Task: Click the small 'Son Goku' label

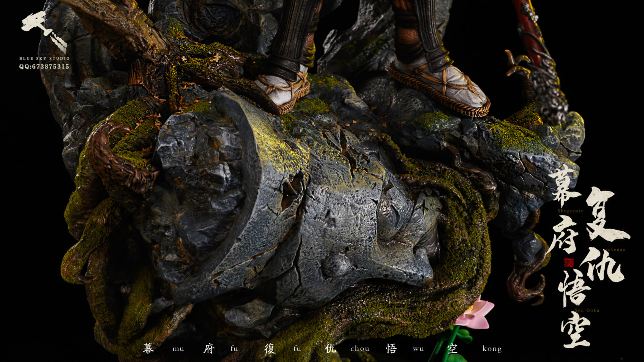Action: (587, 310)
